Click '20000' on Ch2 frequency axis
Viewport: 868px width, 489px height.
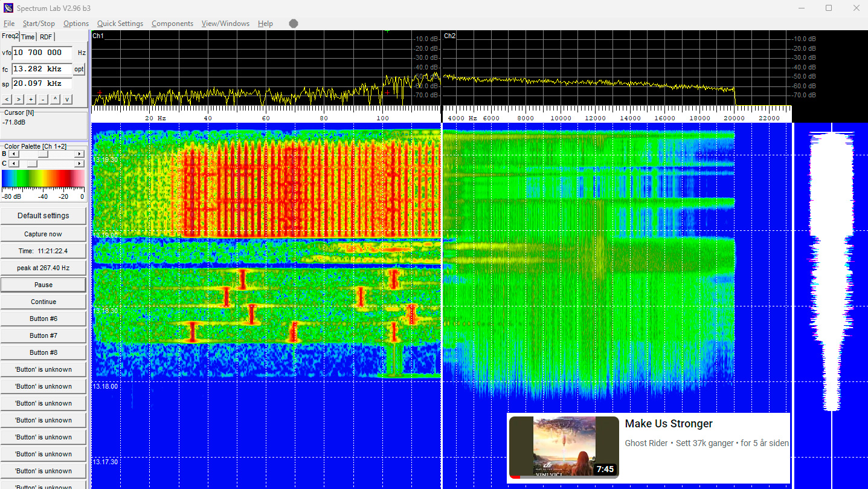point(735,118)
